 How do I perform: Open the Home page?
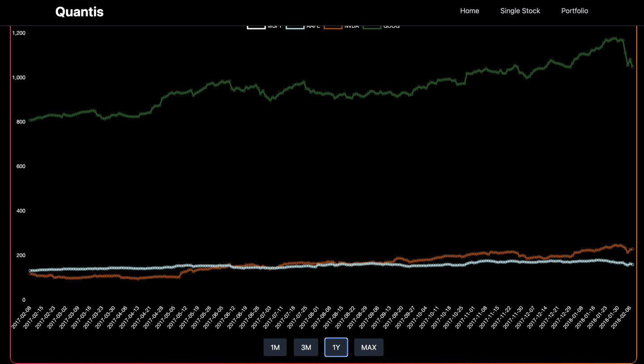point(469,11)
